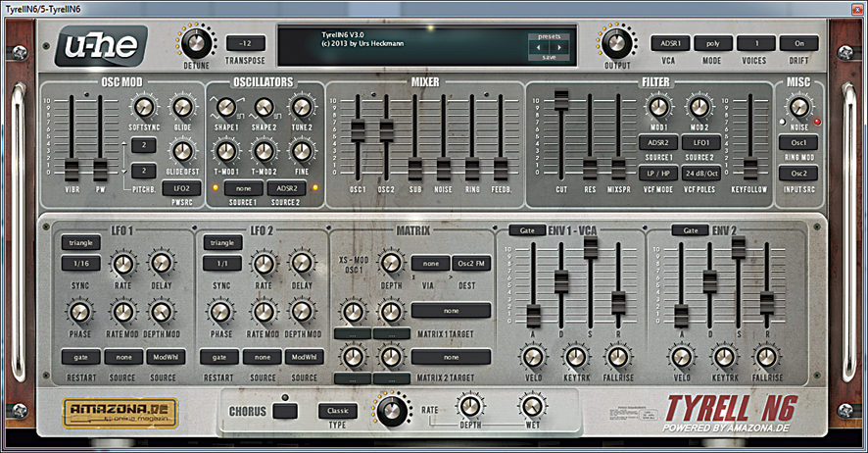The width and height of the screenshot is (868, 453).
Task: Click the matrix XS-MOD DEPTH knob
Action: pyautogui.click(x=391, y=264)
